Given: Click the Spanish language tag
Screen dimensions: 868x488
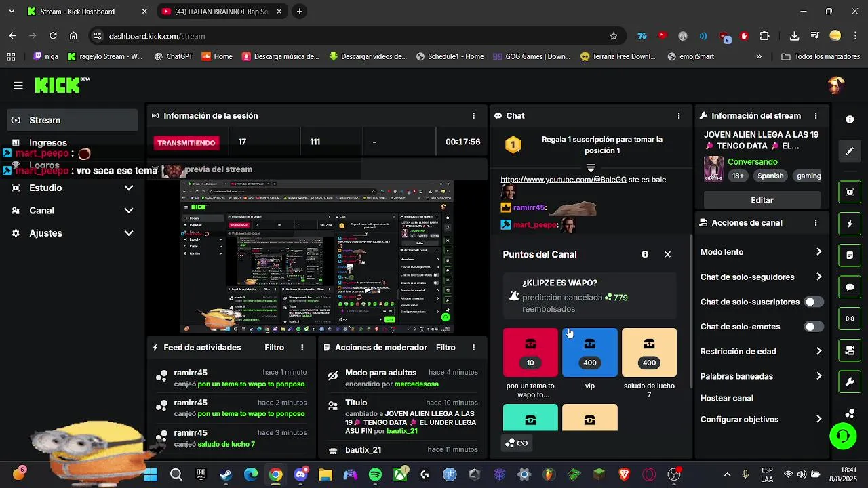Looking at the screenshot, I should point(770,176).
